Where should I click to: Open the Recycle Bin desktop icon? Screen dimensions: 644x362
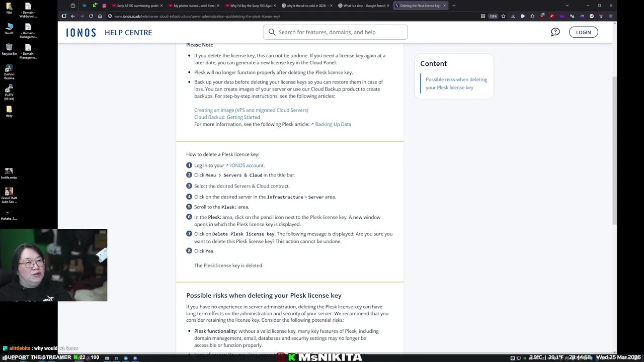(9, 49)
